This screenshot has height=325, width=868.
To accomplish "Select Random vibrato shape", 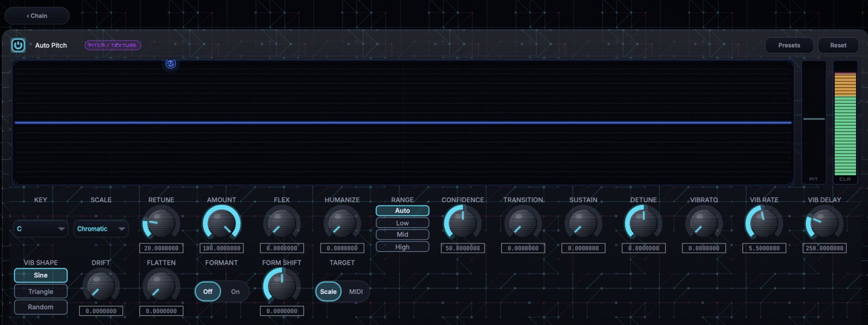I will point(41,307).
